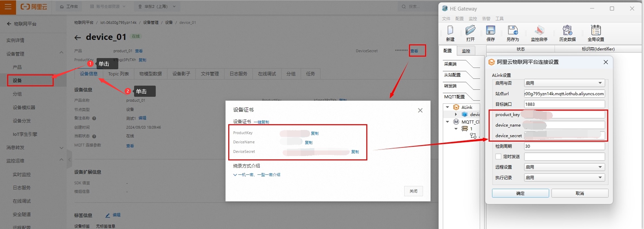This screenshot has width=644, height=229.
Task: Click the search magnifier icon in top bar
Action: (404, 7)
